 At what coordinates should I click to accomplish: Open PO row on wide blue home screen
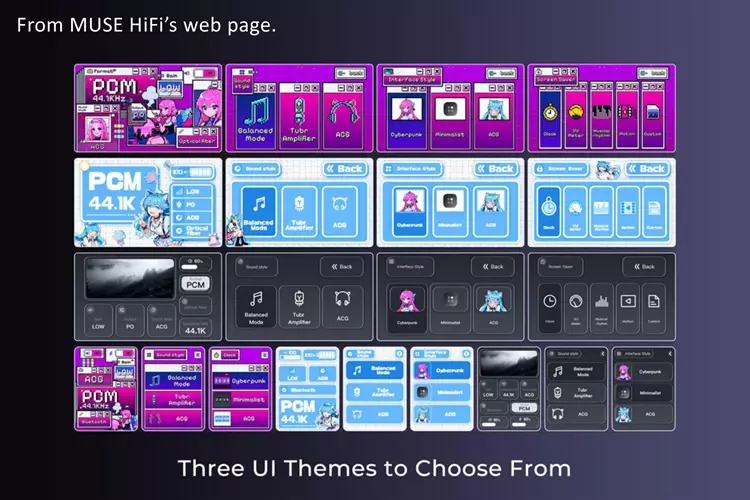point(192,205)
